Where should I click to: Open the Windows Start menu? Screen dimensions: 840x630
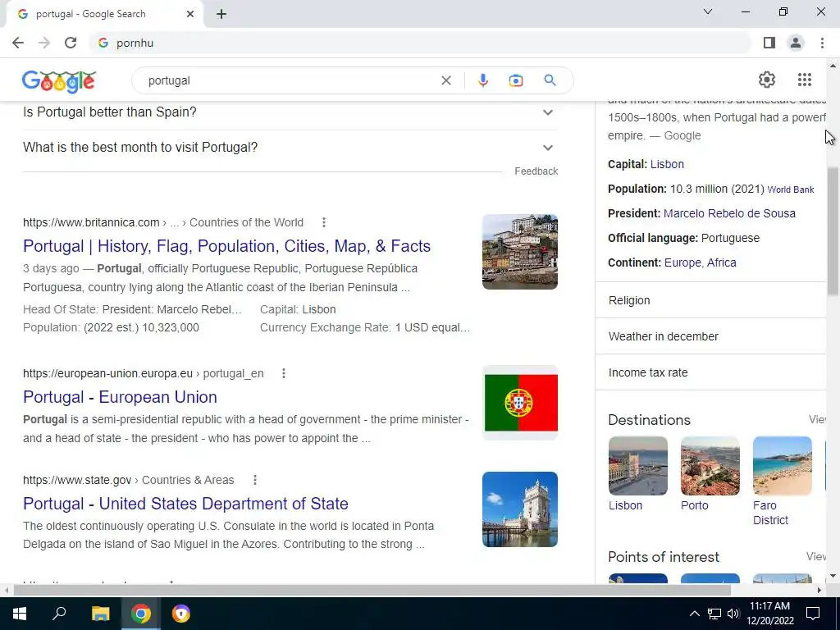tap(20, 614)
